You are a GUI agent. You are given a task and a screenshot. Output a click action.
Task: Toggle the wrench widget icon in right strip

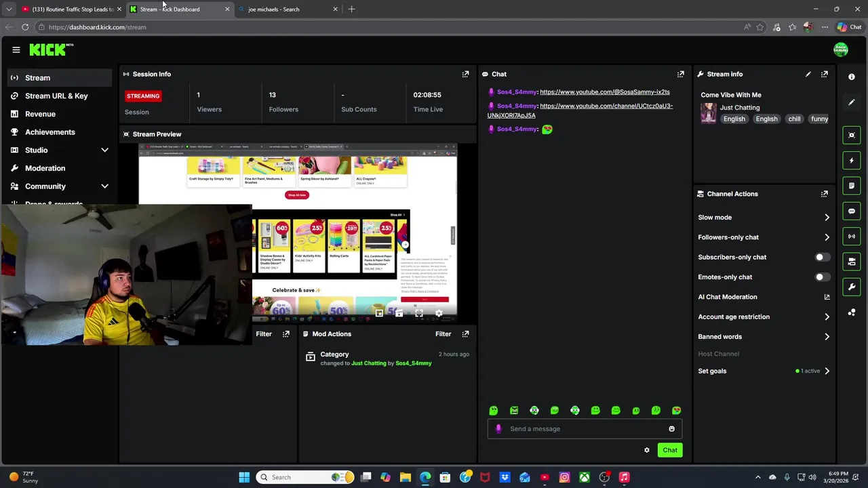(x=852, y=287)
